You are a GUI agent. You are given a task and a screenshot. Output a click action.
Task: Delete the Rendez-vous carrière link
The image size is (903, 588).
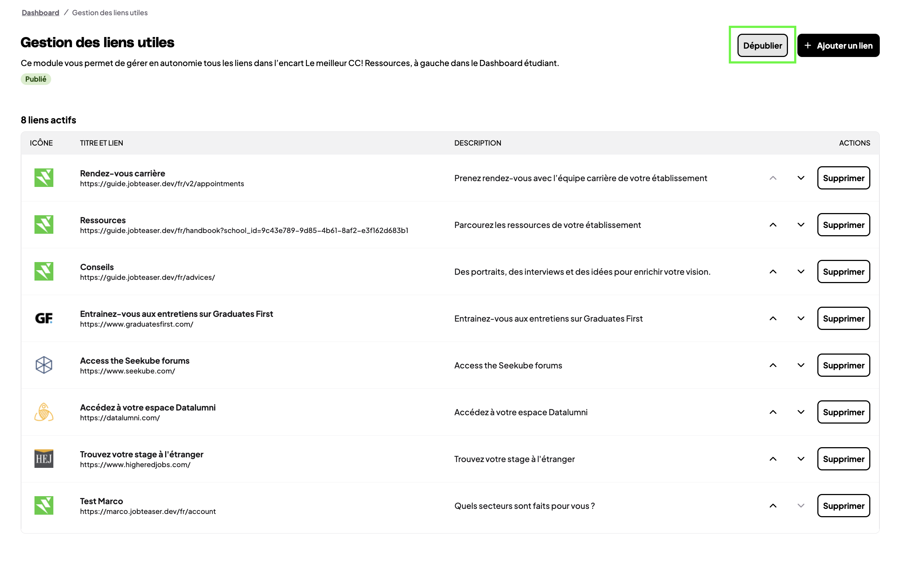click(x=843, y=178)
